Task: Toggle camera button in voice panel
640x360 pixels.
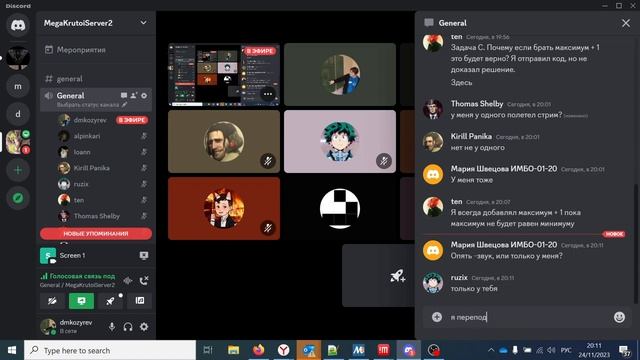Action: [52, 301]
